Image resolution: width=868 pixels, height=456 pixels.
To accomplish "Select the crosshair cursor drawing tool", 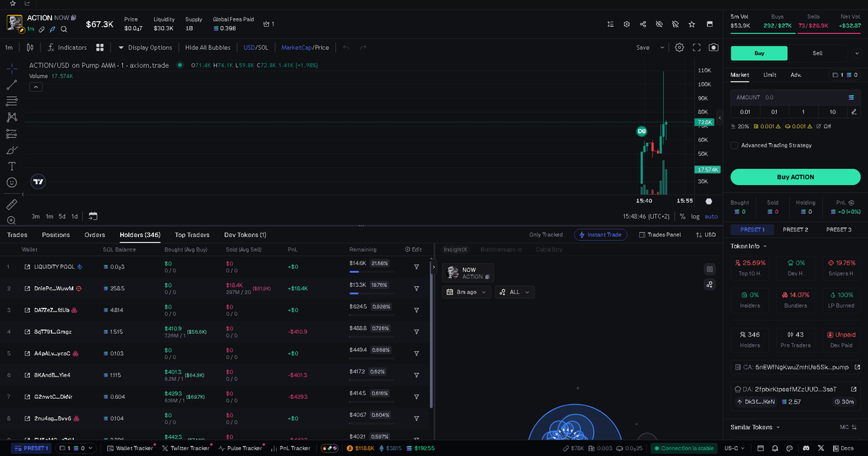I will [12, 69].
